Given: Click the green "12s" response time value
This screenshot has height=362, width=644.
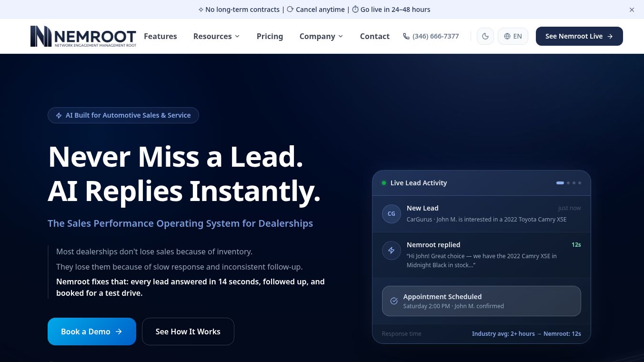Looking at the screenshot, I should click(x=576, y=245).
